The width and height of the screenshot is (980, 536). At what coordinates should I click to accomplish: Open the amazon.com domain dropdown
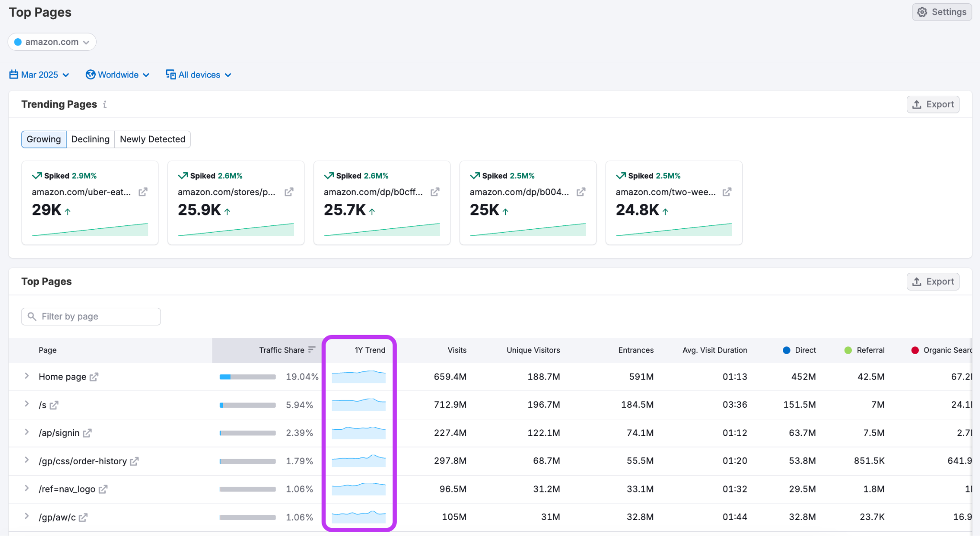click(52, 42)
